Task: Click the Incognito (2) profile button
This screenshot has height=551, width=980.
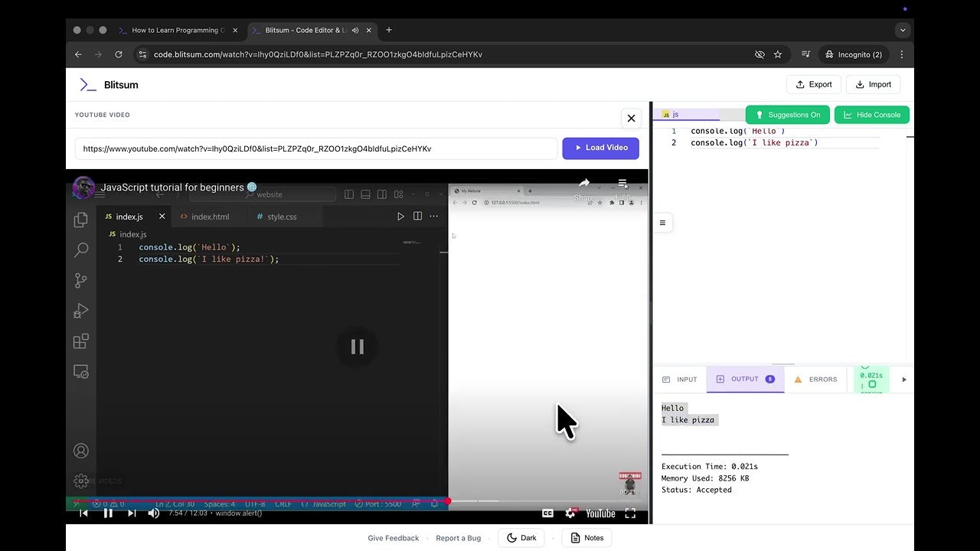Action: [x=854, y=54]
